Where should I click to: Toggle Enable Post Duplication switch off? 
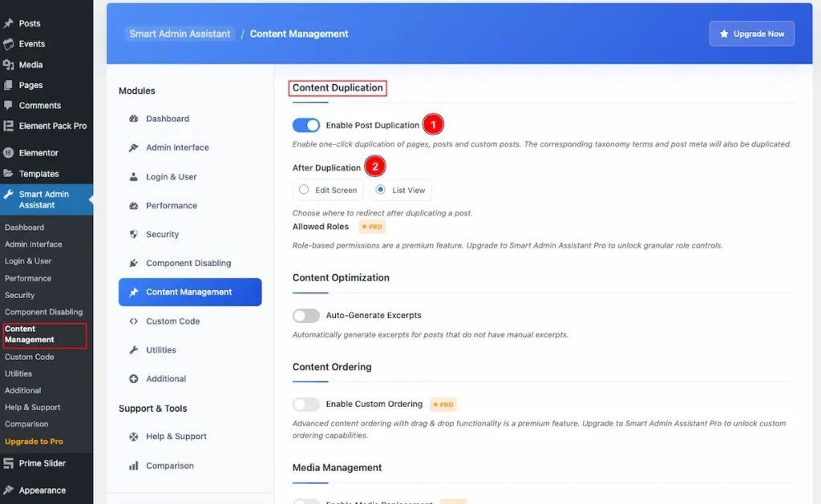(x=305, y=125)
